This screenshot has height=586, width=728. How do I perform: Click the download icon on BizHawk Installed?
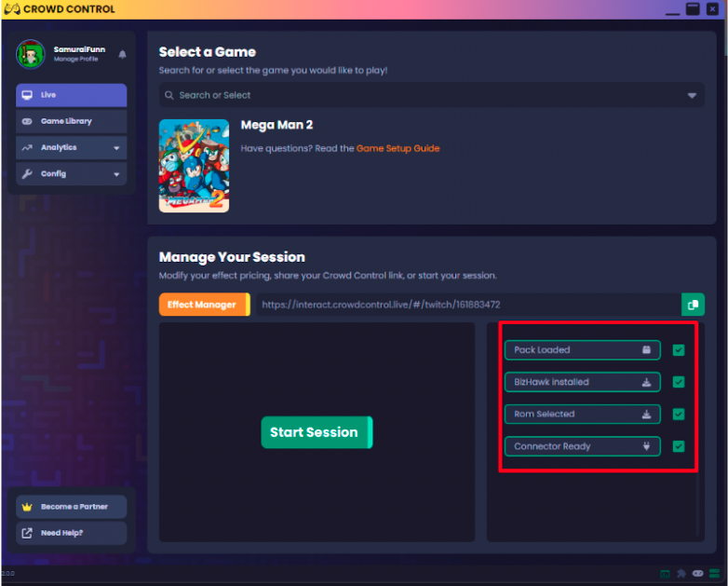646,382
